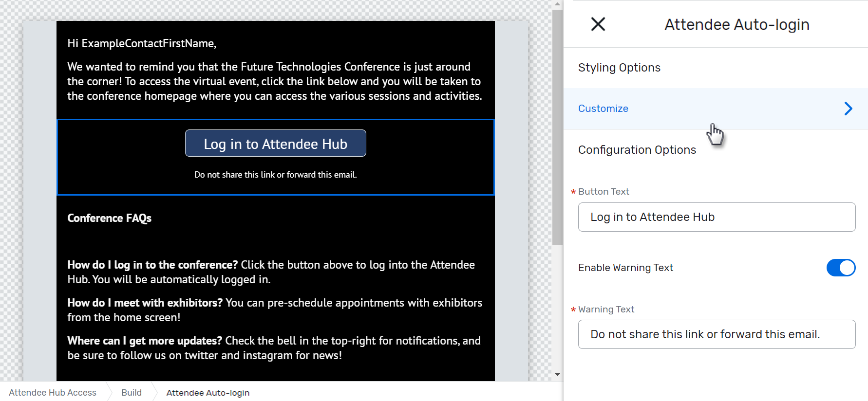Navigate to Attendee Hub Access breadcrumb
Viewport: 868px width, 401px height.
[x=52, y=392]
